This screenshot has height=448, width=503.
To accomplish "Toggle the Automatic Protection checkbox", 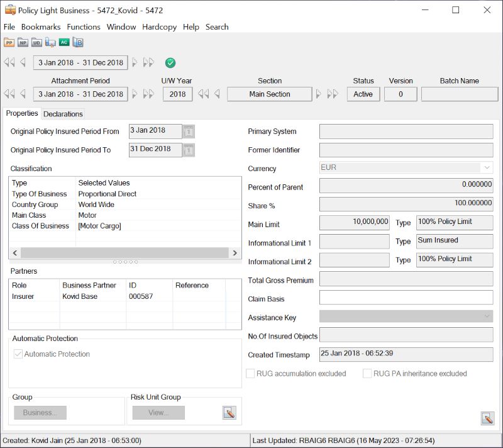I will coord(18,354).
